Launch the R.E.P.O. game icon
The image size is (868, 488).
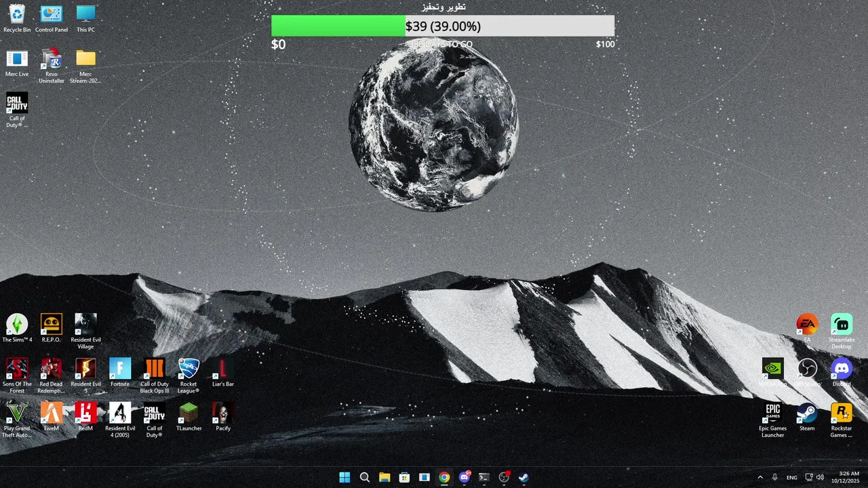click(x=52, y=328)
